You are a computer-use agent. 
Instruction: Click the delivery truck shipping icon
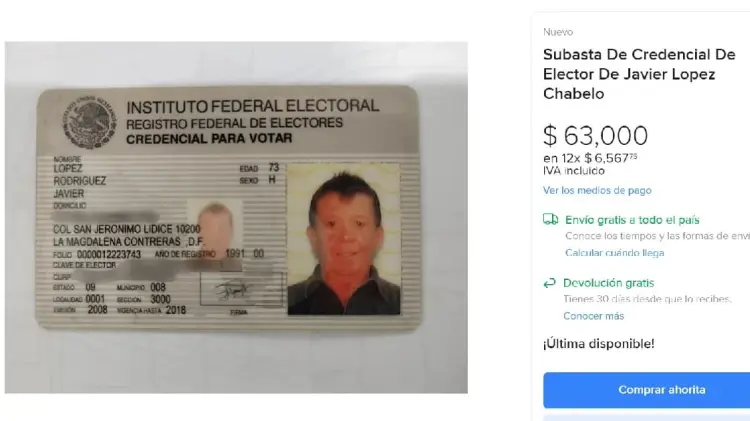tap(551, 220)
